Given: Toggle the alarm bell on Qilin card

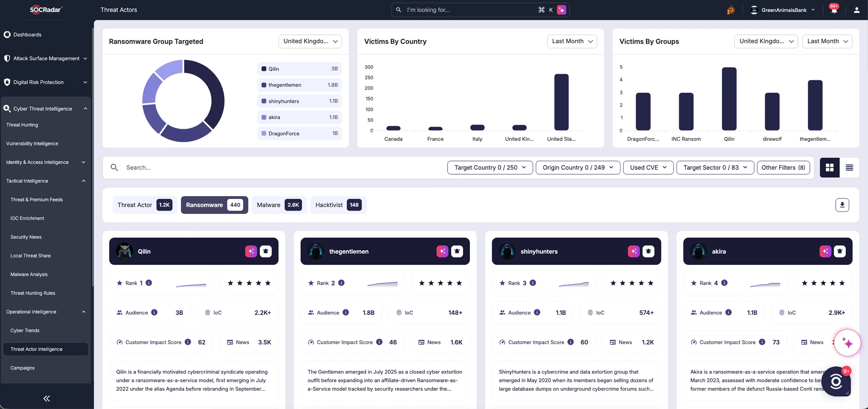Looking at the screenshot, I should (266, 251).
